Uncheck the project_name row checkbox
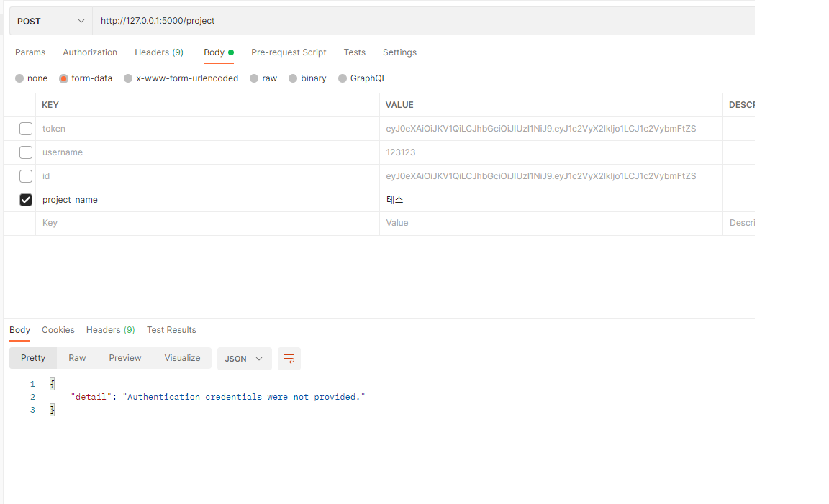Viewport: 829px width, 504px height. click(25, 200)
